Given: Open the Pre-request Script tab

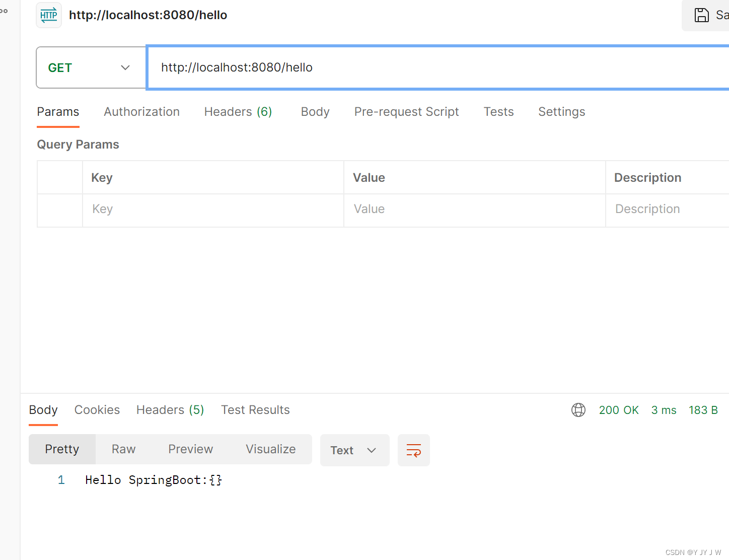Looking at the screenshot, I should click(406, 112).
